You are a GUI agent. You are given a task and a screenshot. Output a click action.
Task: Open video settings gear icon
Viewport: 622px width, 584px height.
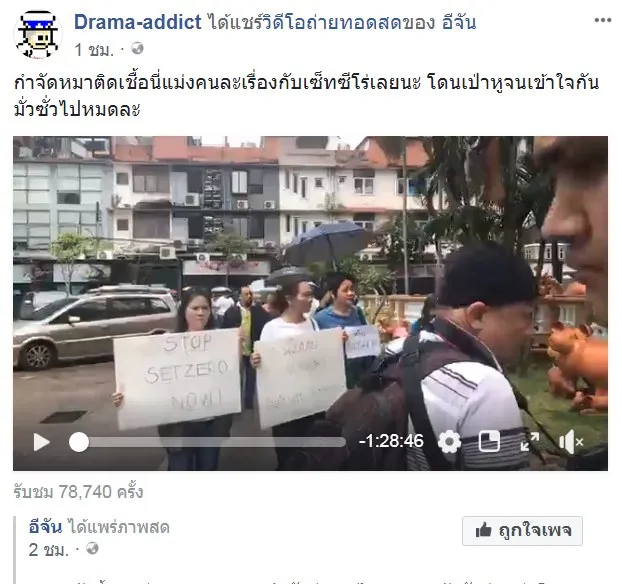click(x=449, y=442)
